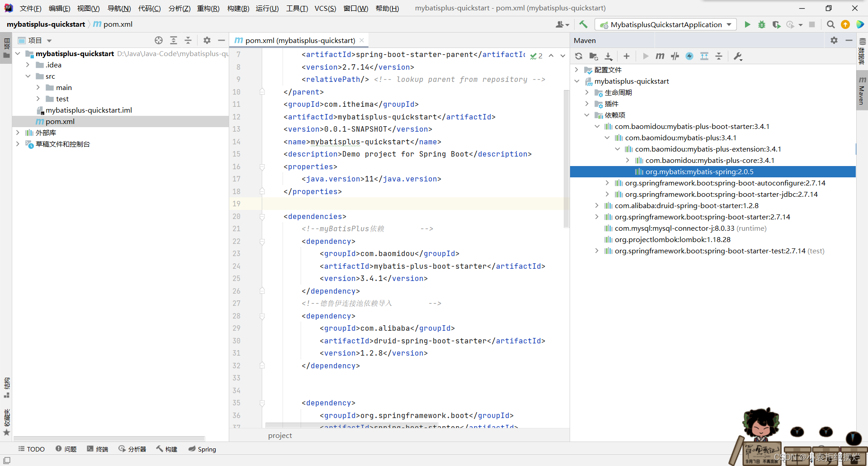Toggle Maven offline mode icon
Image resolution: width=868 pixels, height=466 pixels.
tap(675, 56)
